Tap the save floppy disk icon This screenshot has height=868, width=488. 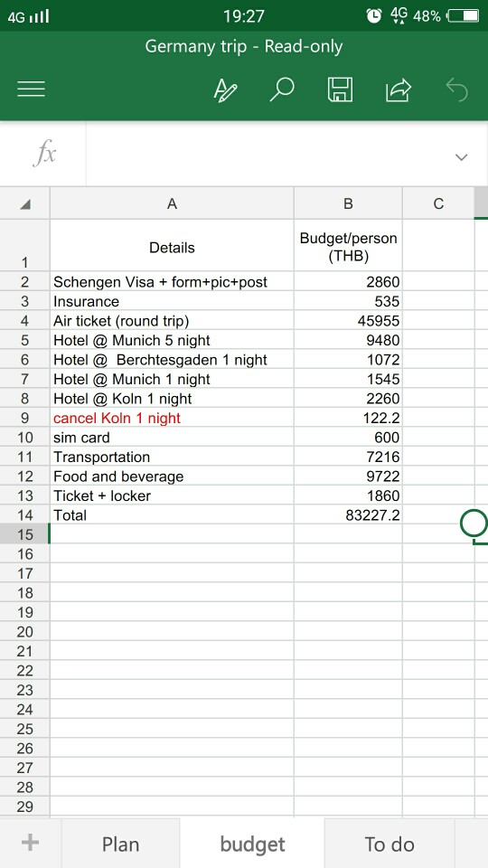click(x=341, y=90)
